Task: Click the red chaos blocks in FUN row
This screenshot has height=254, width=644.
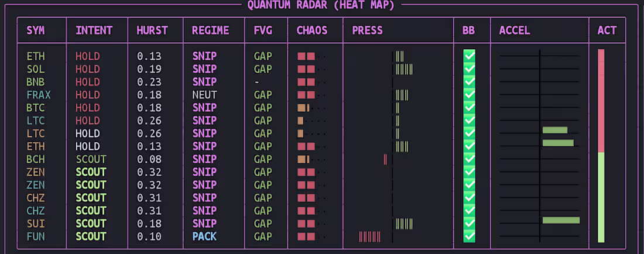Action: (306, 236)
